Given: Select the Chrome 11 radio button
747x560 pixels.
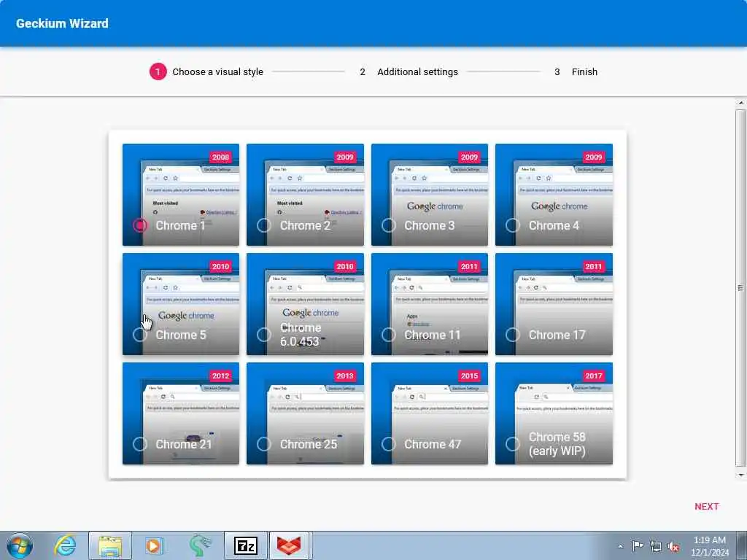Looking at the screenshot, I should pos(389,335).
